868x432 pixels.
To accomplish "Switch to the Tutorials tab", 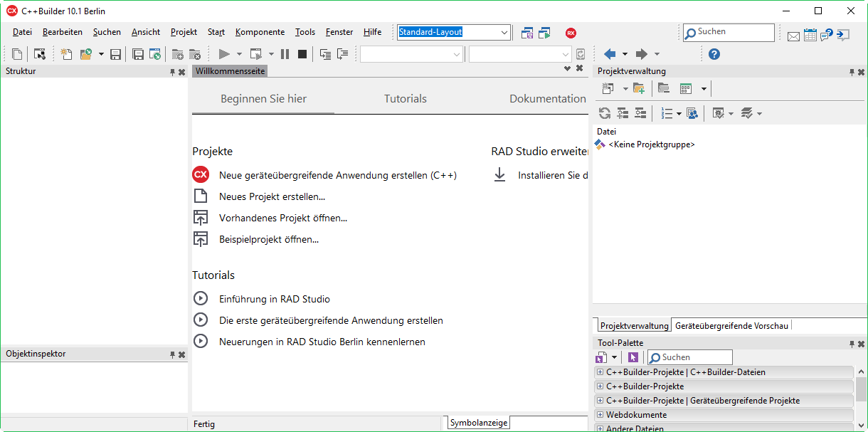I will click(x=406, y=99).
